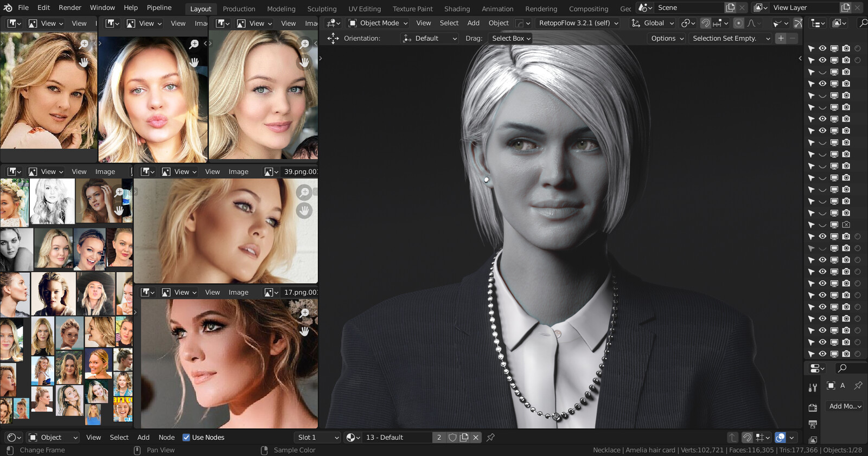Image resolution: width=868 pixels, height=456 pixels.
Task: Open the Object Mode dropdown
Action: coord(378,23)
